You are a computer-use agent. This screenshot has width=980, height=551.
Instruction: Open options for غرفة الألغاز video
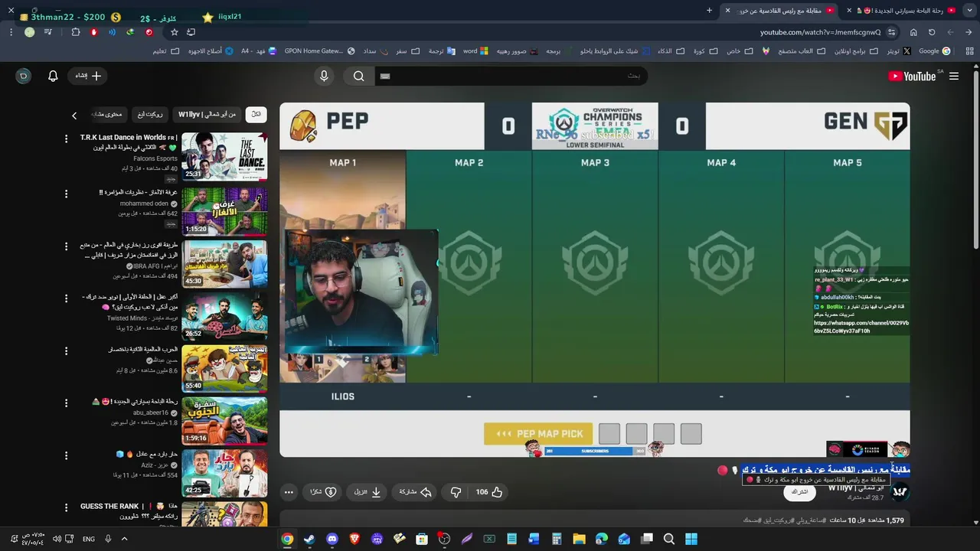click(66, 194)
